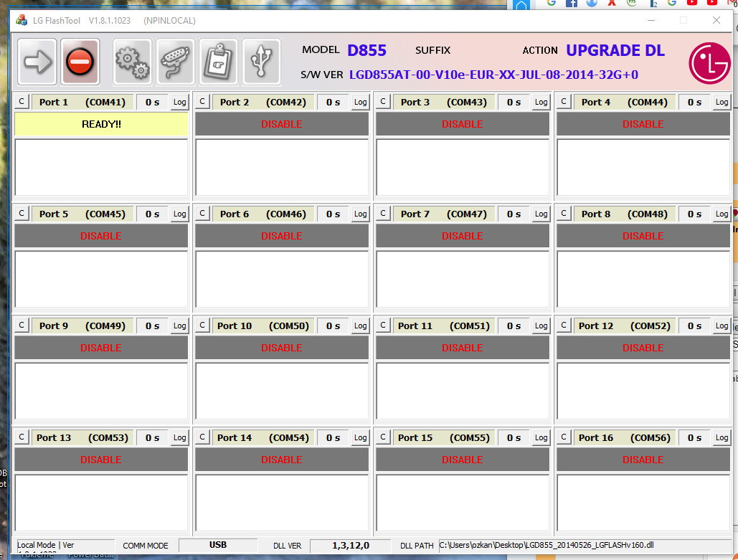Click the UPGRADE DL action text
The height and width of the screenshot is (560, 738).
[x=615, y=50]
